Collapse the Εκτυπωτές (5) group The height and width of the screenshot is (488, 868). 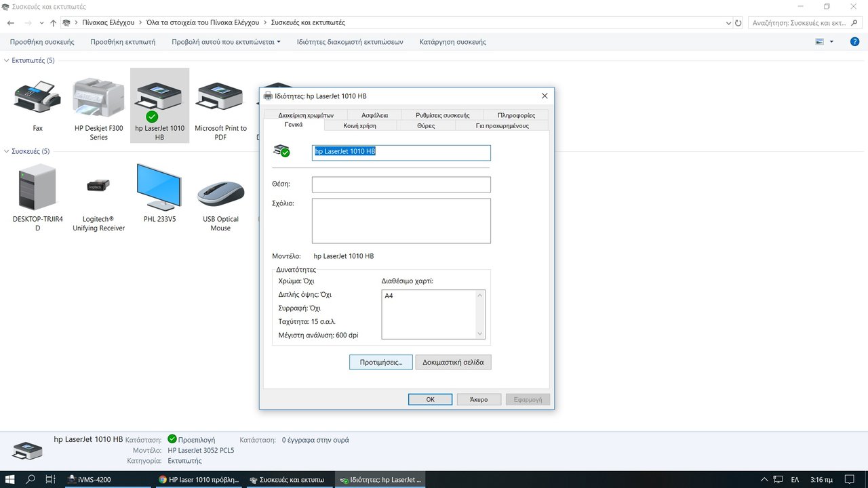click(7, 61)
